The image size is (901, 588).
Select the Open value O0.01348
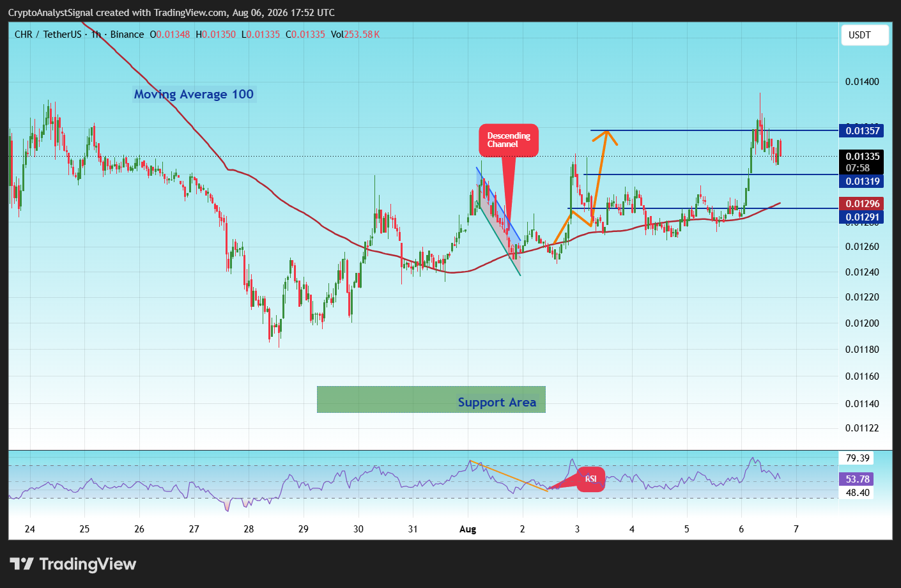170,35
